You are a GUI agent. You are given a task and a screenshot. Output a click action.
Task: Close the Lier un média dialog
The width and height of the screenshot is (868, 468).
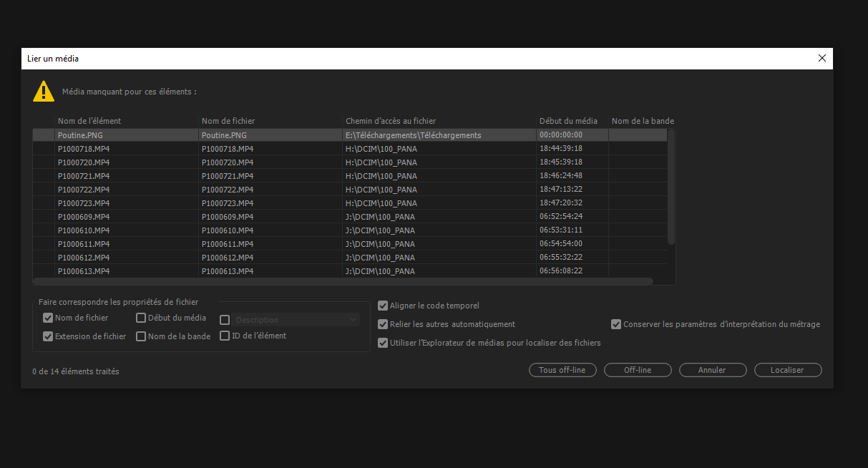(x=822, y=59)
